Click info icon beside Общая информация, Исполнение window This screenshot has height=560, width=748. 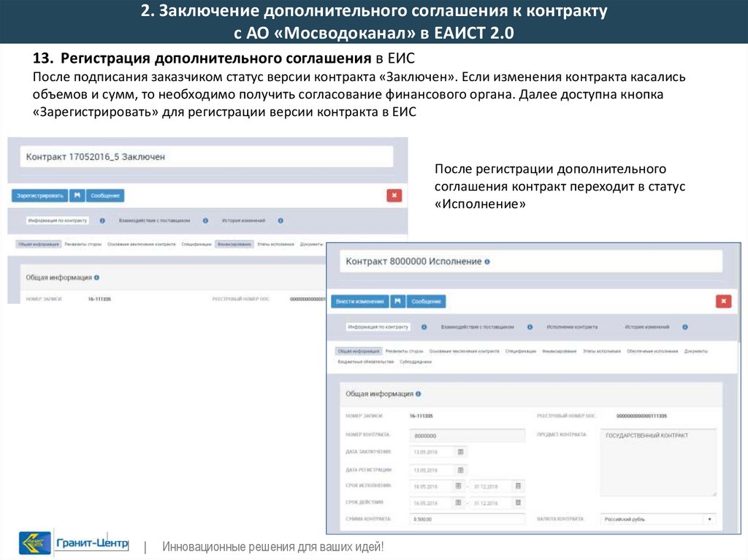point(419,394)
